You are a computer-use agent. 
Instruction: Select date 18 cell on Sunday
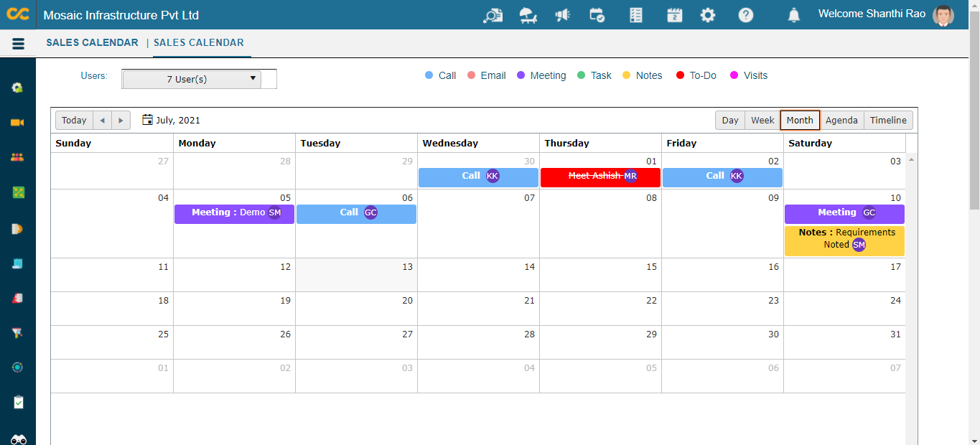tap(112, 309)
